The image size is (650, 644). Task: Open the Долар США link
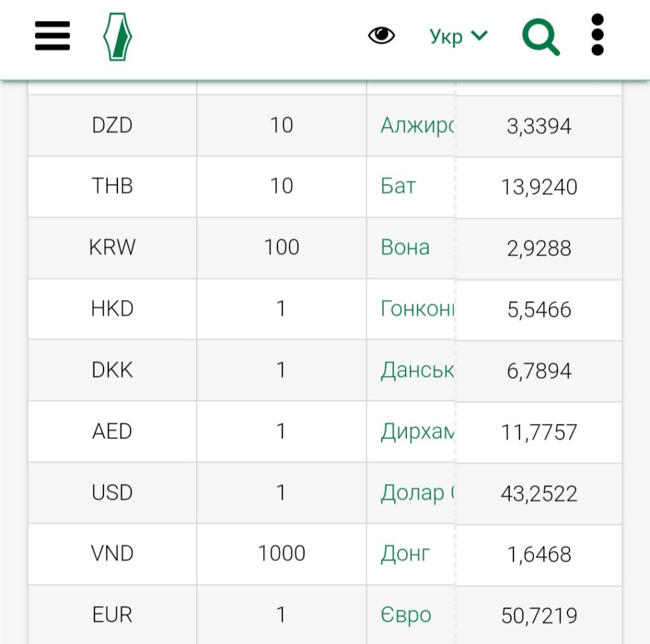(417, 493)
